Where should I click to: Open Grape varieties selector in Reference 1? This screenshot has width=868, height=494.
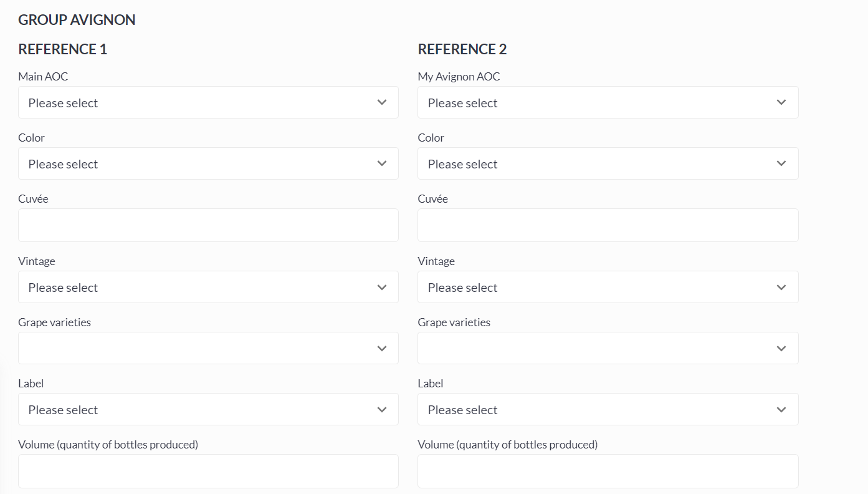point(208,348)
